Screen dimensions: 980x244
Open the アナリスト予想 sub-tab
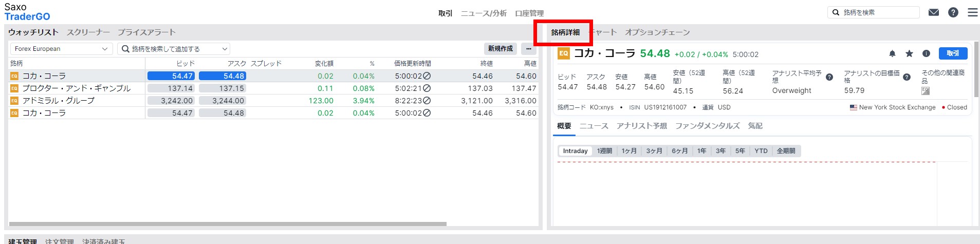[x=641, y=126]
